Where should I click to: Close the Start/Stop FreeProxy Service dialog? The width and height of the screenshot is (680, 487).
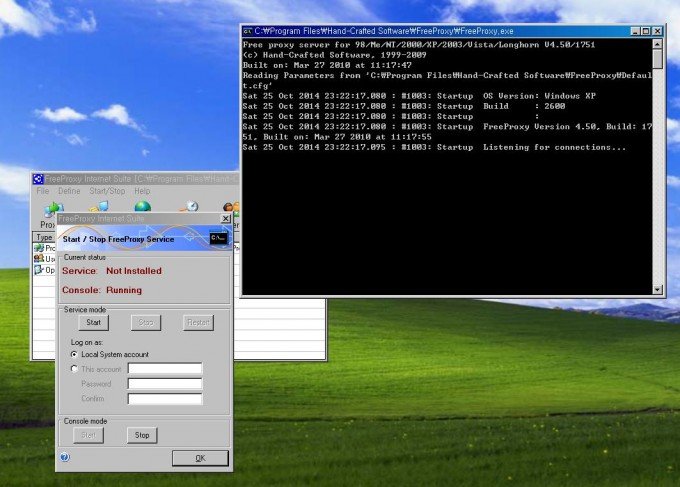pyautogui.click(x=226, y=219)
